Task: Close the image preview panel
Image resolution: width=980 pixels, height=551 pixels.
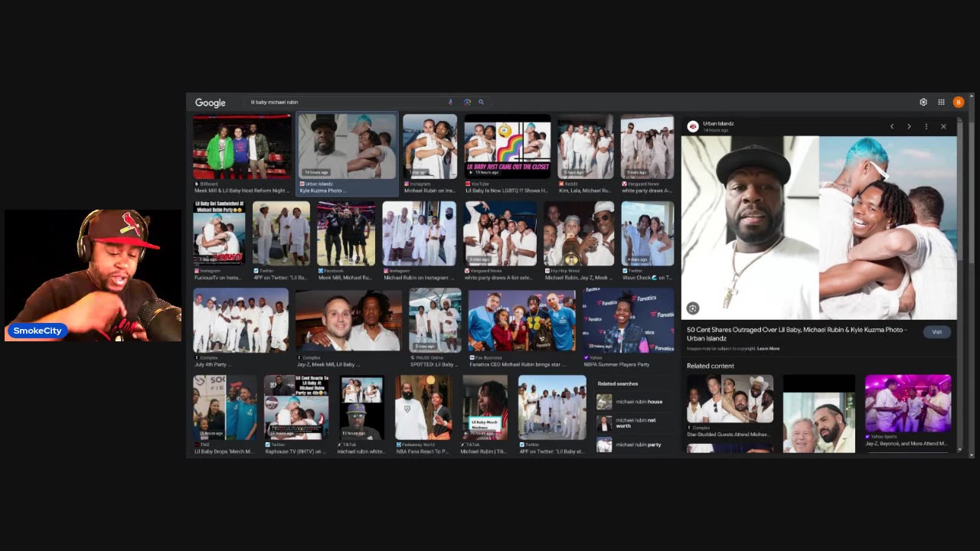Action: (x=943, y=126)
